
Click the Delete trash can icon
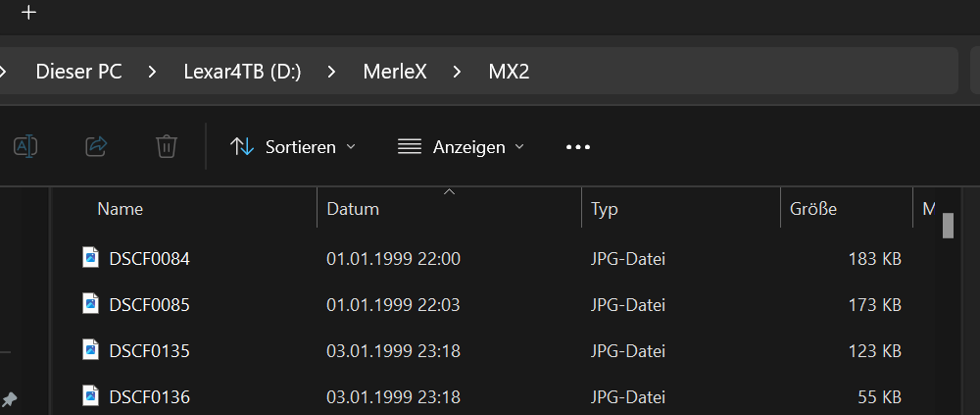tap(166, 147)
